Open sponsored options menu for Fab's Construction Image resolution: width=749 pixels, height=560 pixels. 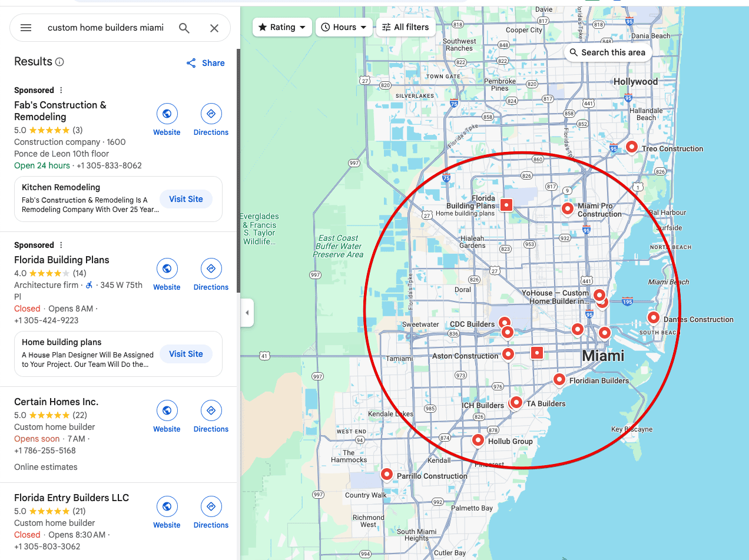[61, 90]
